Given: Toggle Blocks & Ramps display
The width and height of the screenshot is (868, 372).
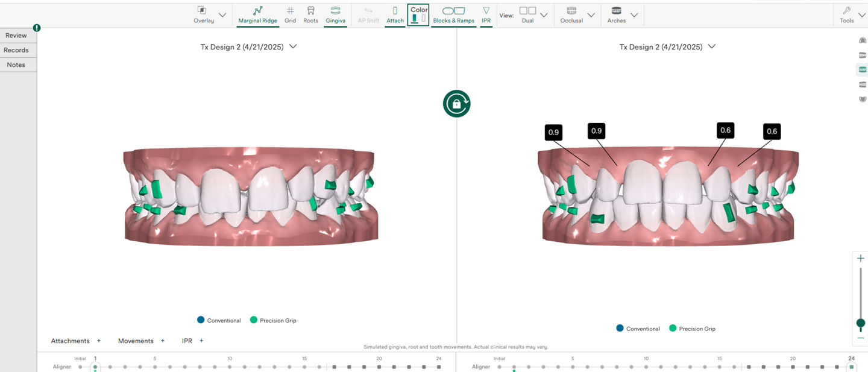Looking at the screenshot, I should (453, 15).
